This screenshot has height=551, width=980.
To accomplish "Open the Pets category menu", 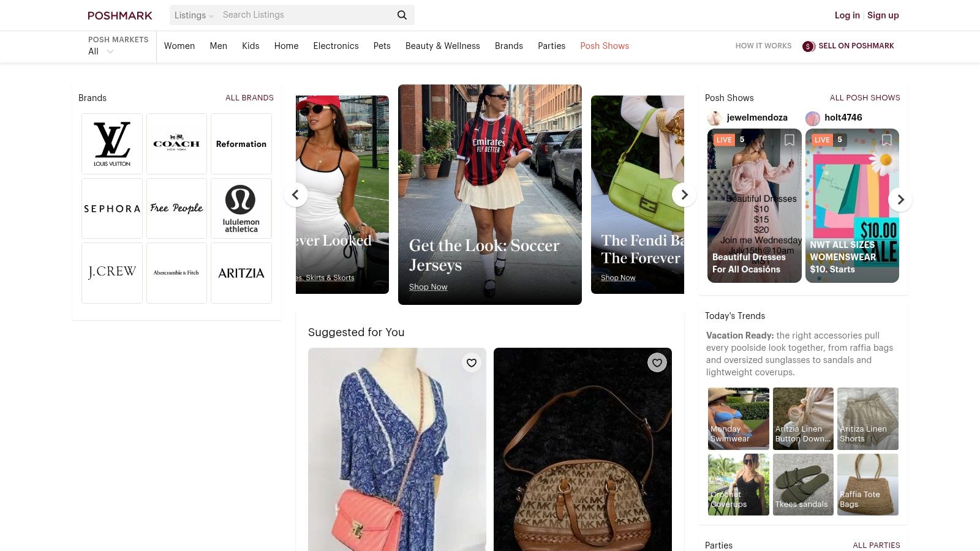I will pos(382,46).
